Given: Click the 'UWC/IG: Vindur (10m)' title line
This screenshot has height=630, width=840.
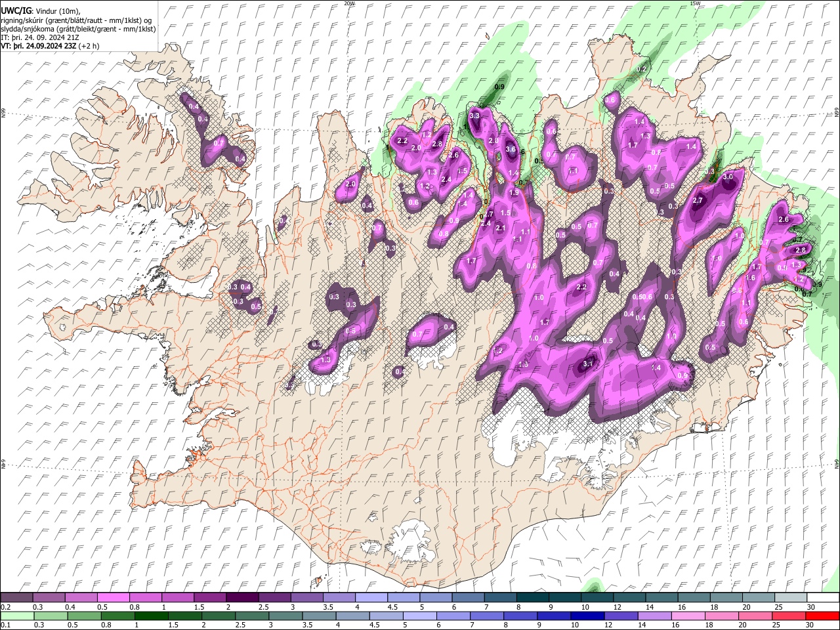Looking at the screenshot, I should pos(40,11).
